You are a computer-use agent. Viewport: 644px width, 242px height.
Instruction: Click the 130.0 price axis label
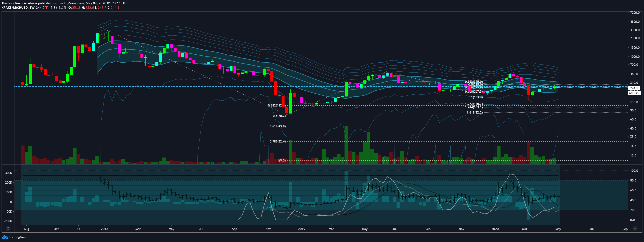pos(634,102)
